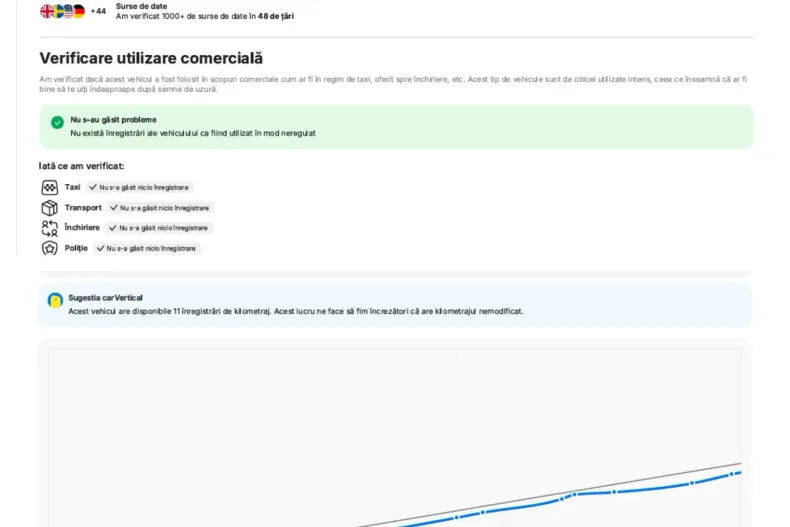
Task: Click the Transport box icon
Action: tap(49, 208)
